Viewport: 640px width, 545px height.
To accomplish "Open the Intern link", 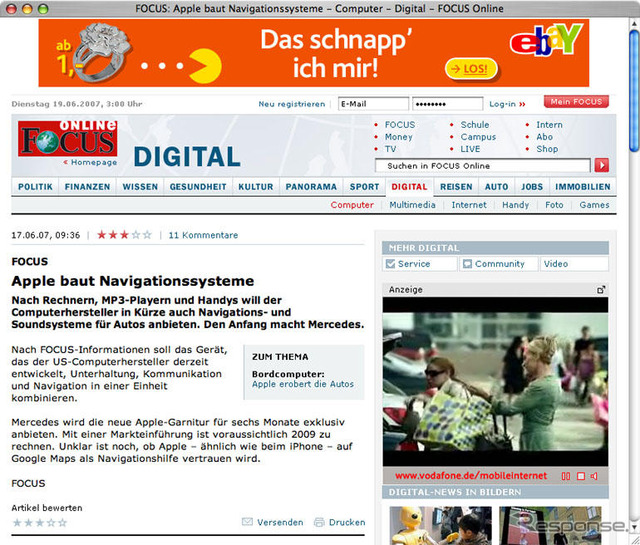I will click(x=549, y=125).
